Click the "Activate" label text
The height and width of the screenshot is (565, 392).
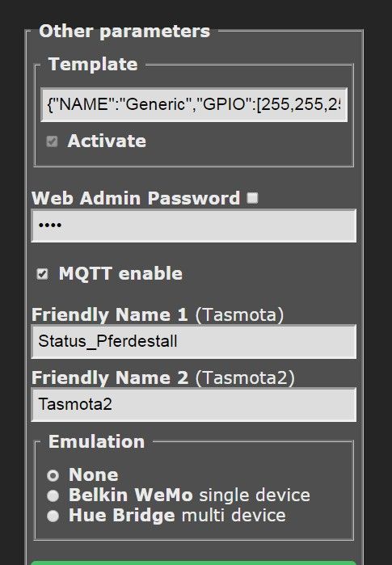click(x=107, y=141)
